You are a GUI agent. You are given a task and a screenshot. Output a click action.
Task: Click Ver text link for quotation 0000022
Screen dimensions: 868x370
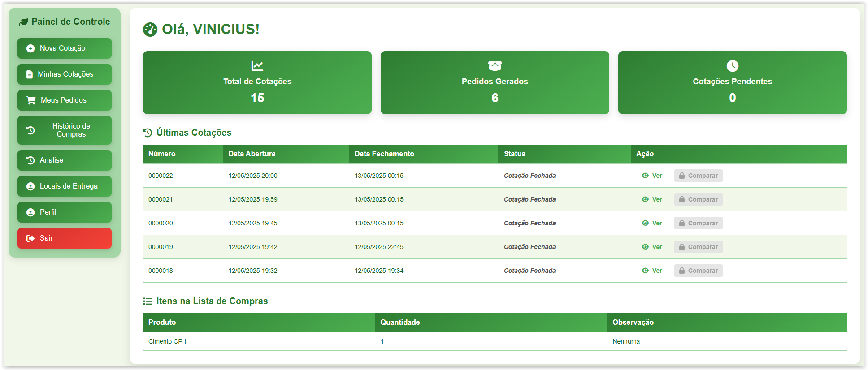pos(657,176)
